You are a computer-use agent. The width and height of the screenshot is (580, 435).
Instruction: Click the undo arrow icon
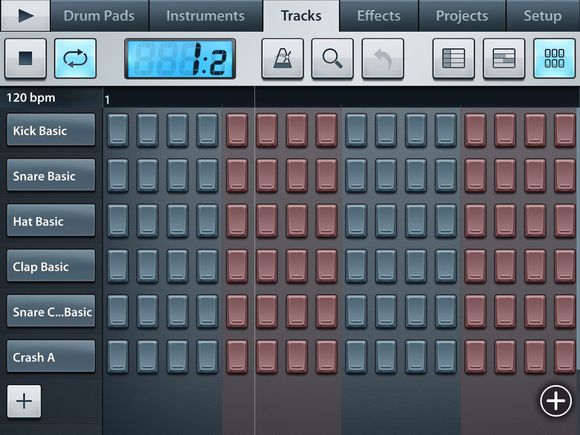click(x=382, y=58)
